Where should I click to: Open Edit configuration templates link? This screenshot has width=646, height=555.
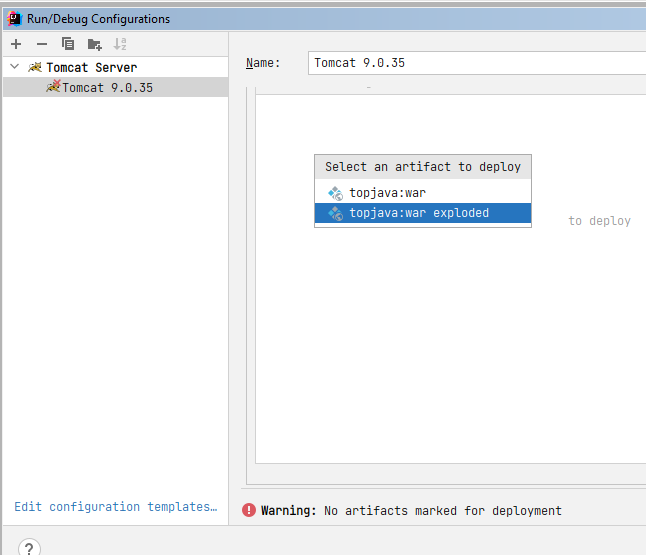[115, 506]
